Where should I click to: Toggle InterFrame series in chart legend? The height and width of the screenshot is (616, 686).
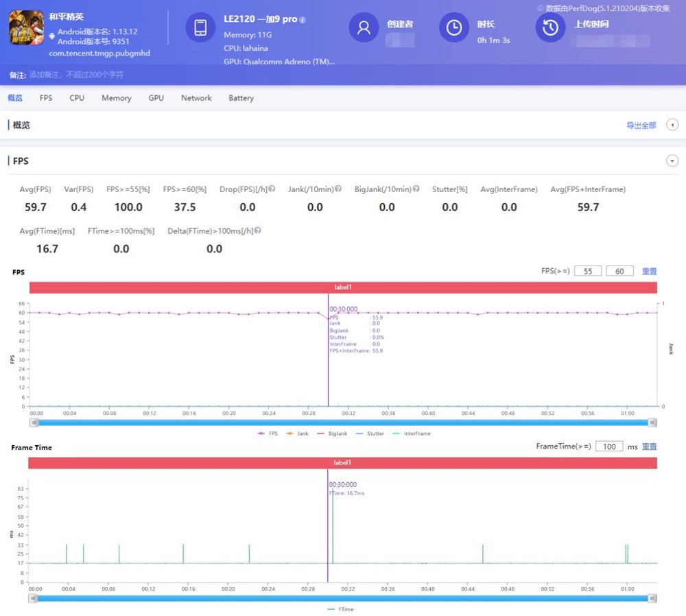(x=412, y=434)
